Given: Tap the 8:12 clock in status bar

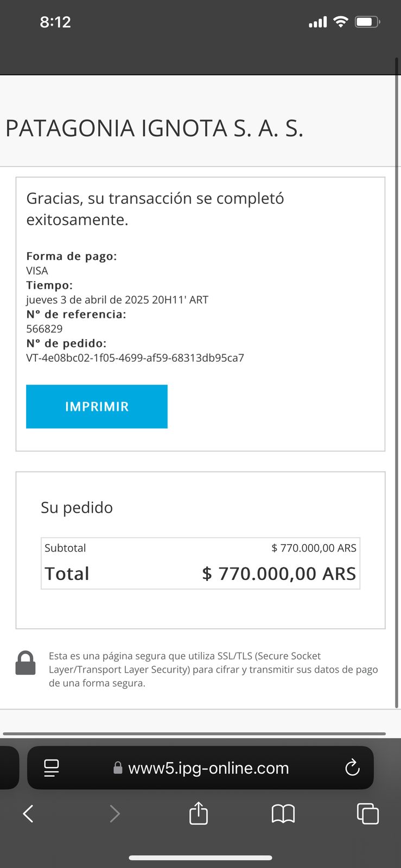Looking at the screenshot, I should [x=55, y=22].
